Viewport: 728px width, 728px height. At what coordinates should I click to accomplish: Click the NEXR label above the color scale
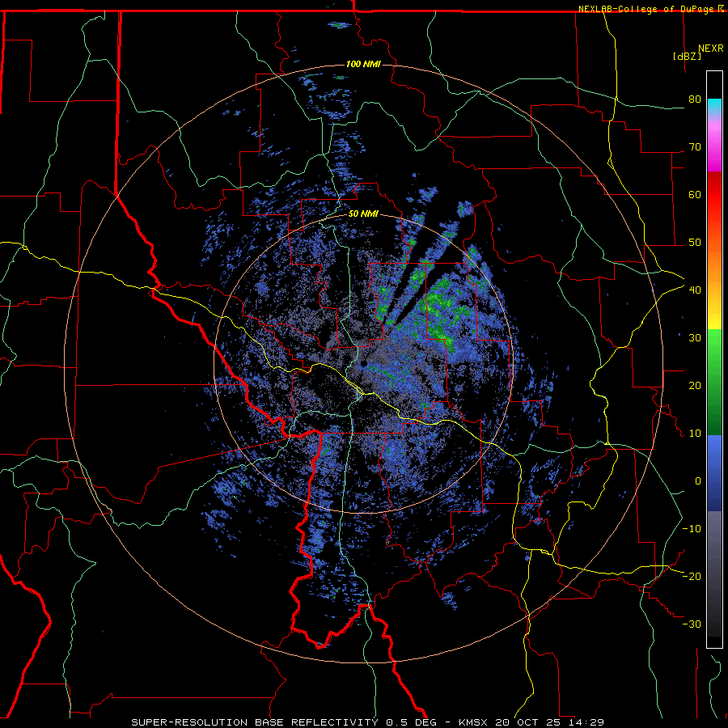tap(711, 49)
